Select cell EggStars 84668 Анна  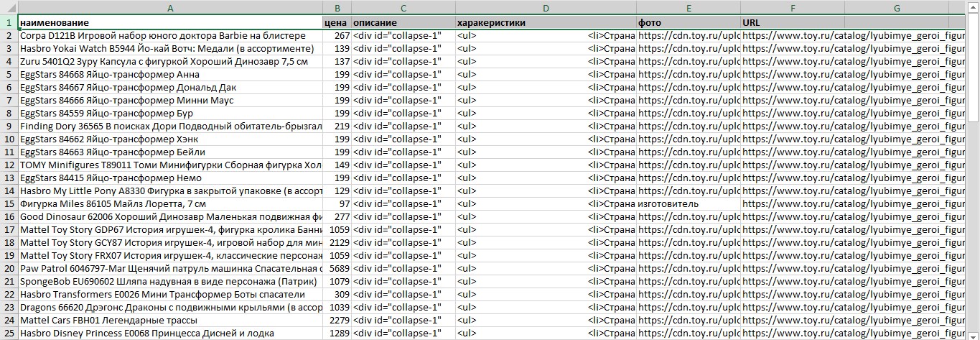170,74
